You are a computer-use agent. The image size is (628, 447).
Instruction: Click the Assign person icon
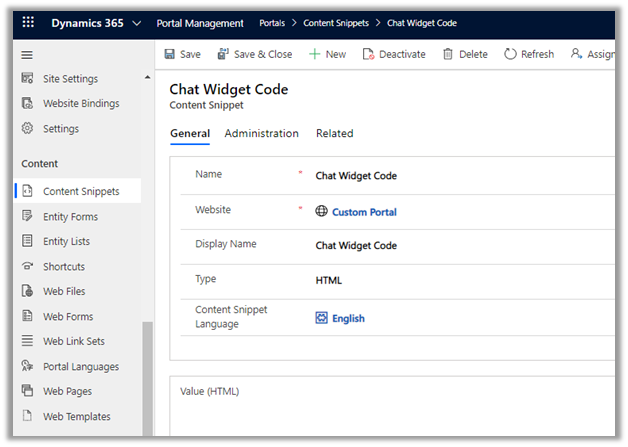pyautogui.click(x=576, y=54)
